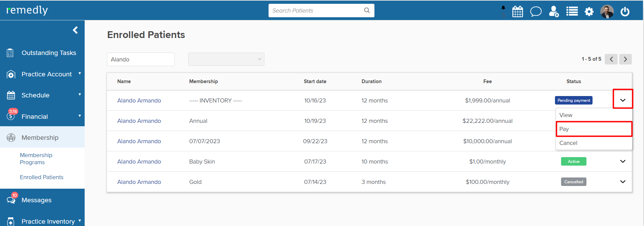644x226 pixels.
Task: Collapse the sidebar with left arrow
Action: point(75,30)
